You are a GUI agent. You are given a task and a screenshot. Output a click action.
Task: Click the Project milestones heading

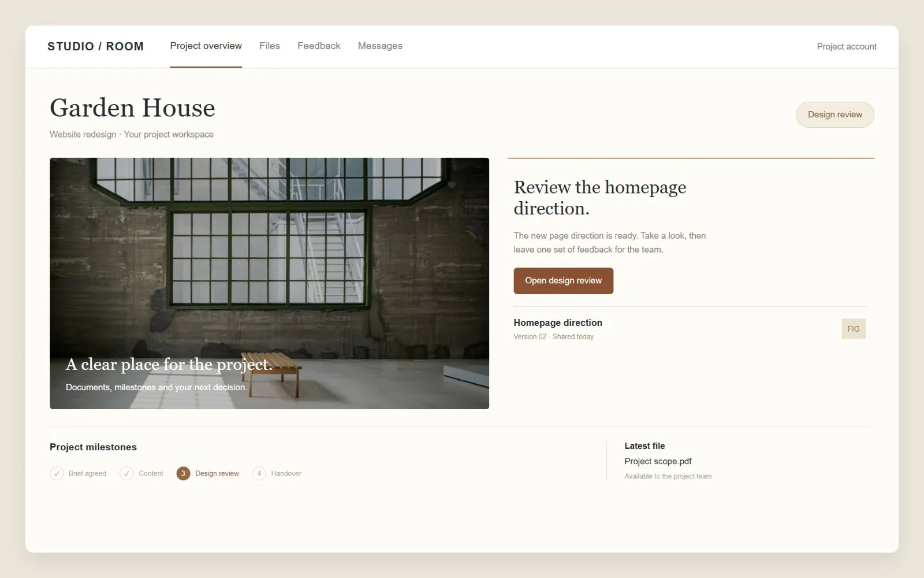tap(93, 447)
